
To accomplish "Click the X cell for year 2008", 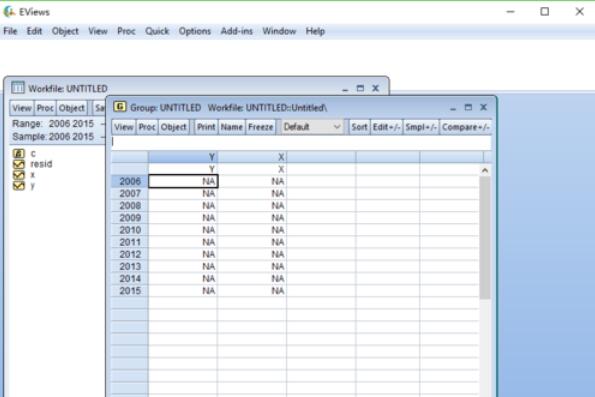I will pyautogui.click(x=252, y=206).
